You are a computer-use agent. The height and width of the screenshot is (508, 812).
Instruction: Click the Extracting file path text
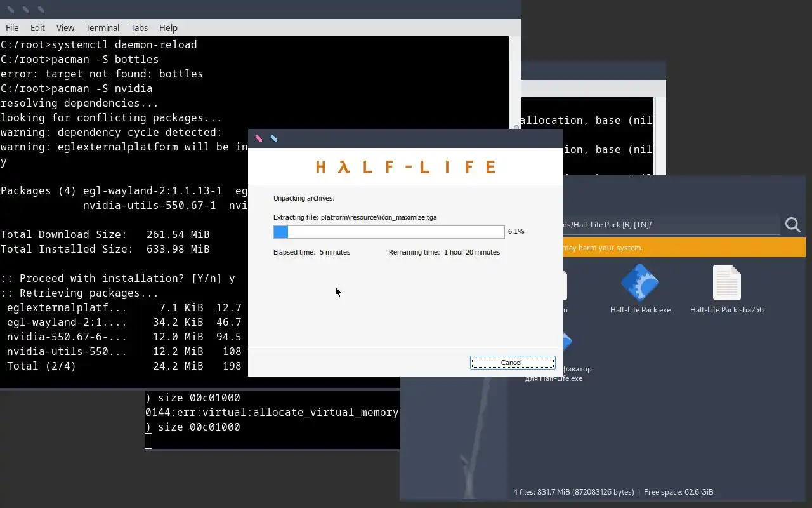[x=355, y=217]
